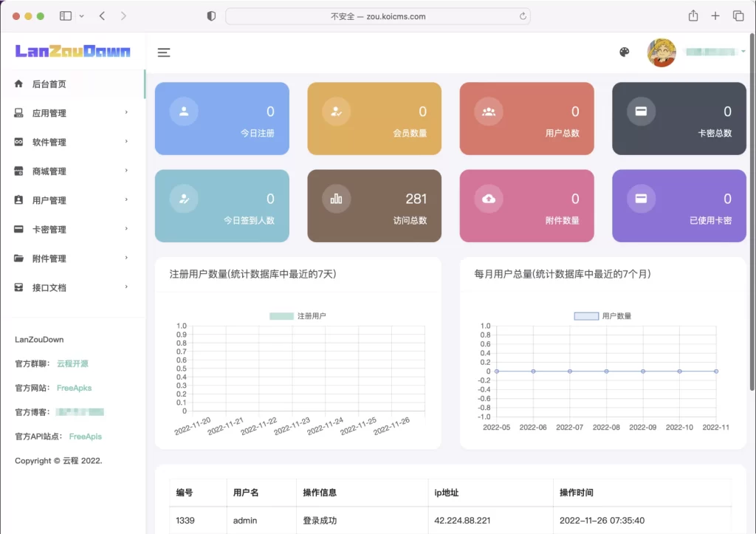Select 附件管理 in the sidebar menu
The width and height of the screenshot is (756, 534).
(x=18, y=259)
